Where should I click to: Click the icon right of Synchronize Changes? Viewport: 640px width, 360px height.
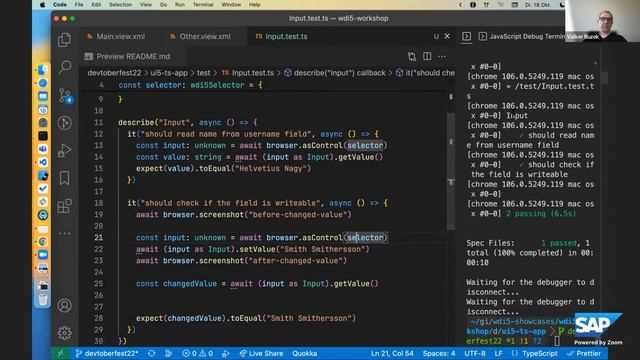pyautogui.click(x=168, y=353)
